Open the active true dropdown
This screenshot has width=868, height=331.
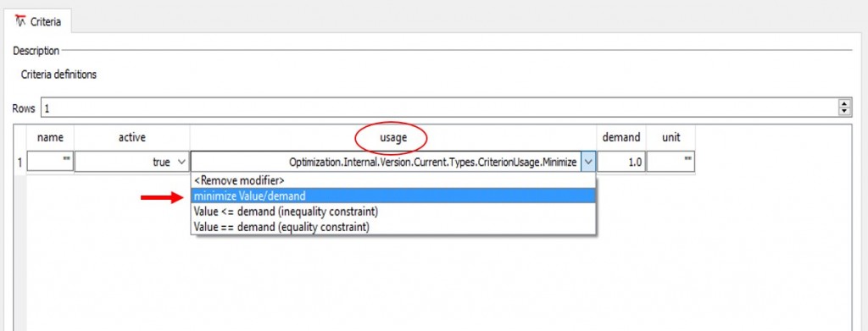point(131,162)
